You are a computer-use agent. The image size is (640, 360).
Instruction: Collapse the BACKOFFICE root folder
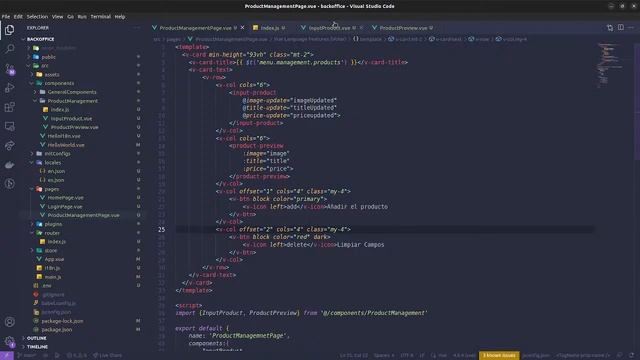pos(40,39)
